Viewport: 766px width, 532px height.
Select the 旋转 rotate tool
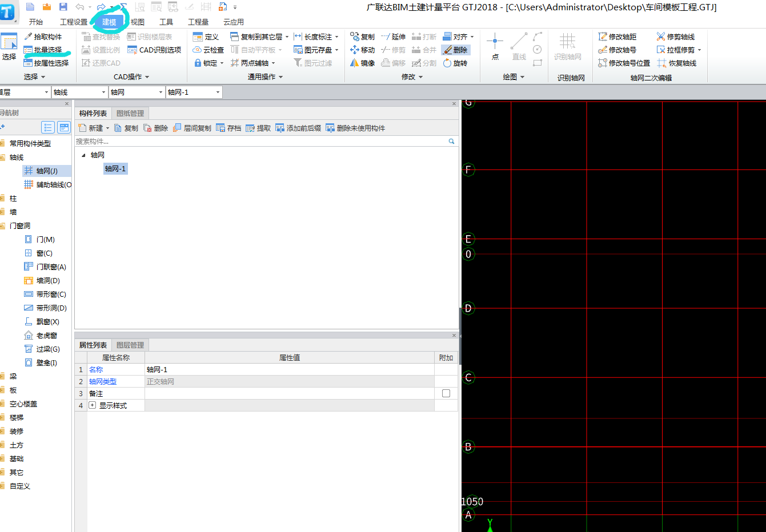[x=455, y=63]
